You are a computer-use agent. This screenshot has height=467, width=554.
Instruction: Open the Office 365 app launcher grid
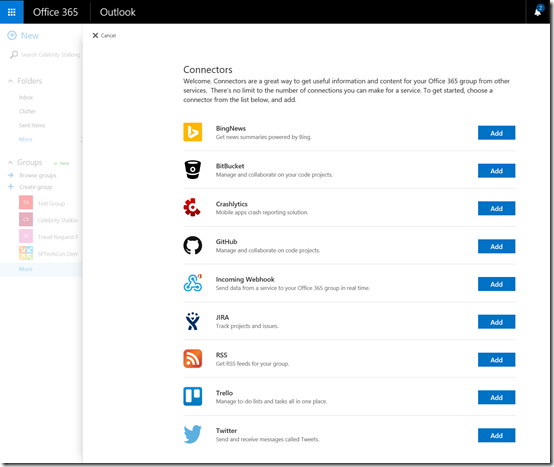[12, 12]
